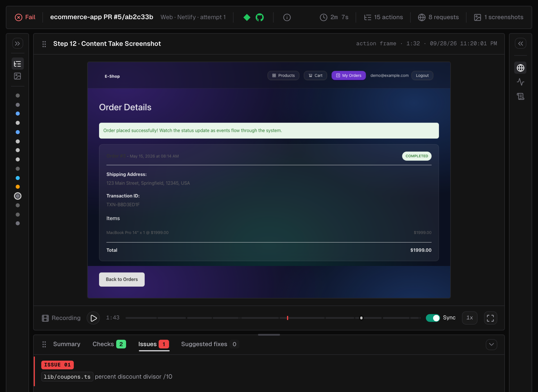Viewport: 538px width, 392px height.
Task: Open the network globe icon in right panel
Action: coord(520,68)
